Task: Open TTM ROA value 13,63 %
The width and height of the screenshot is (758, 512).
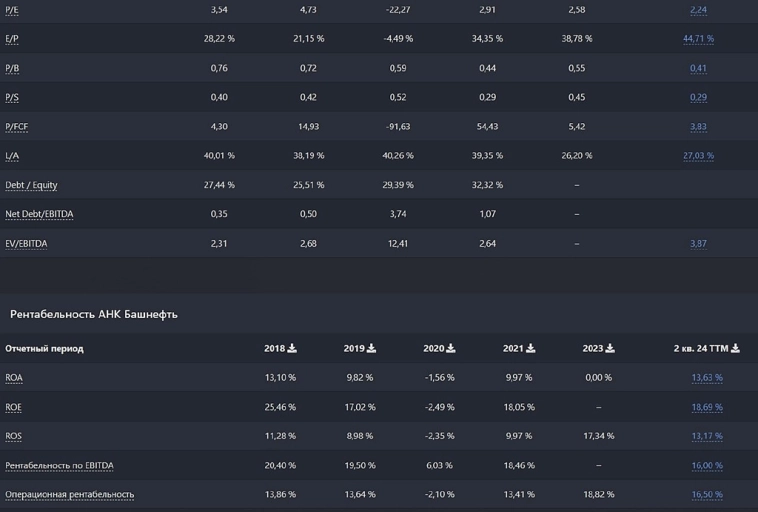Action: click(706, 378)
